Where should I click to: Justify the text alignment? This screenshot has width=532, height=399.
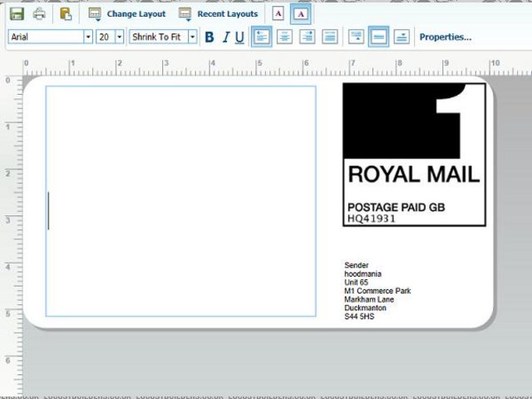tap(329, 37)
